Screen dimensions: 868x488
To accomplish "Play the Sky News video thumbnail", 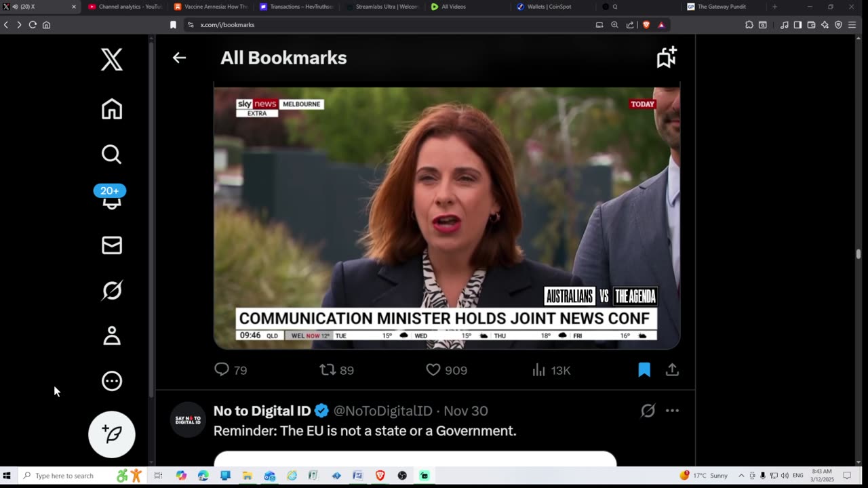I will (x=447, y=217).
